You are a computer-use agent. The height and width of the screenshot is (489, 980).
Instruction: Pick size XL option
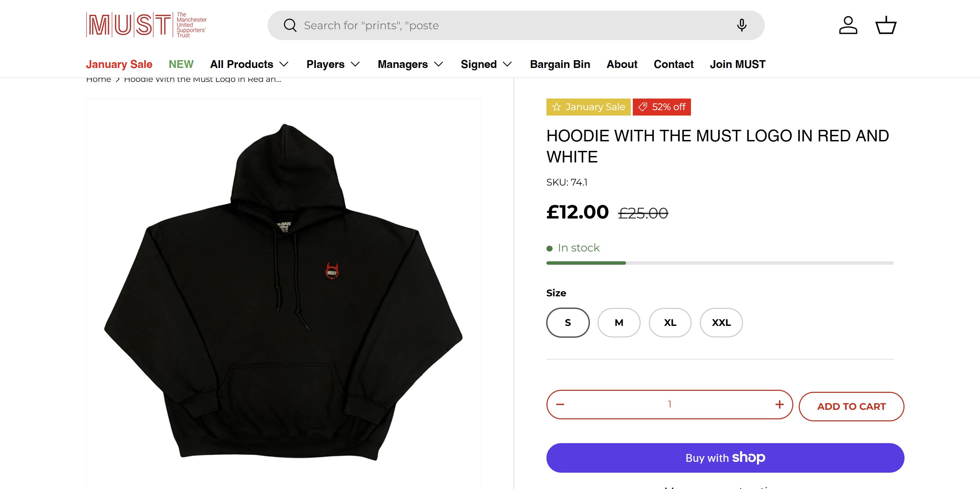[x=670, y=322]
